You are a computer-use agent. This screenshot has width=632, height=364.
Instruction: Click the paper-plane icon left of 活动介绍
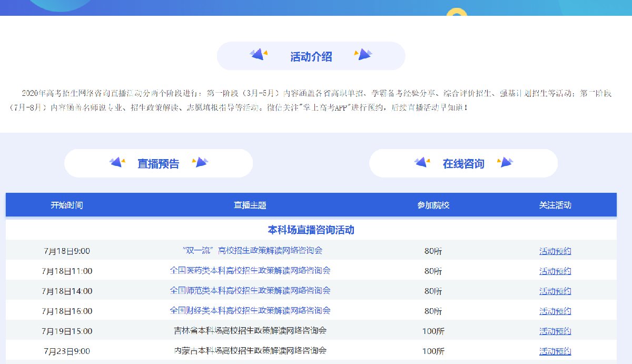click(259, 54)
